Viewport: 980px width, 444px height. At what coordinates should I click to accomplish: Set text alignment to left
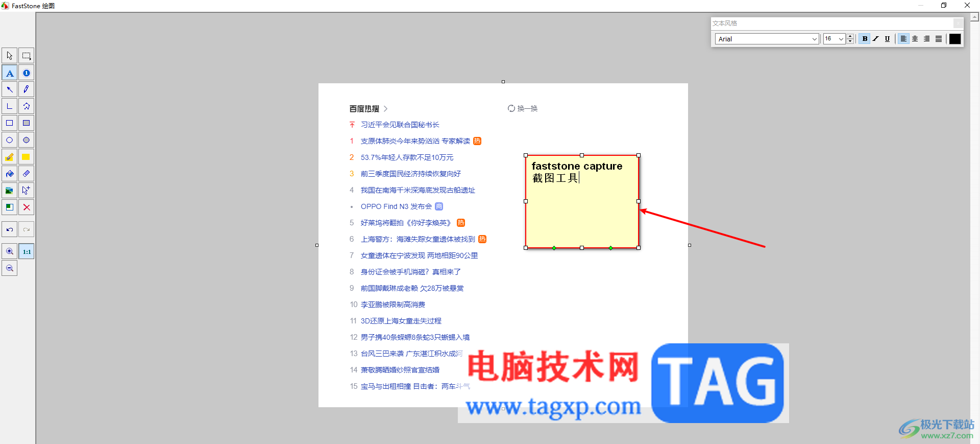coord(903,39)
